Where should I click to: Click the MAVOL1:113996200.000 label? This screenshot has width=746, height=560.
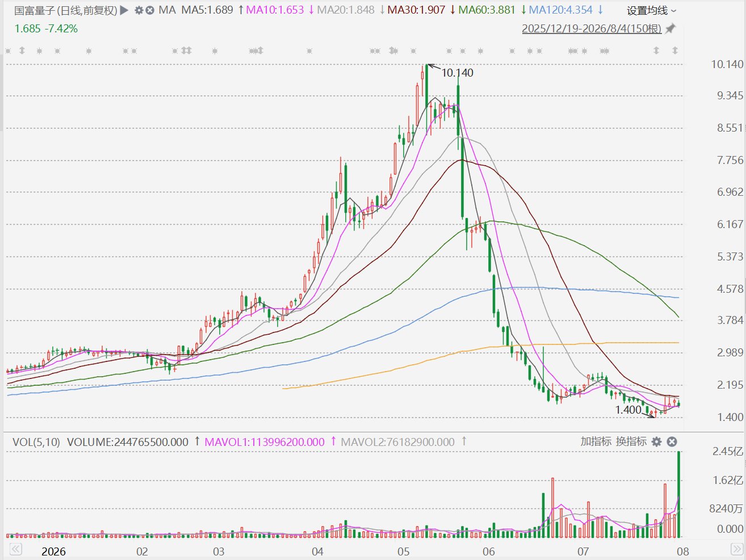tap(265, 442)
